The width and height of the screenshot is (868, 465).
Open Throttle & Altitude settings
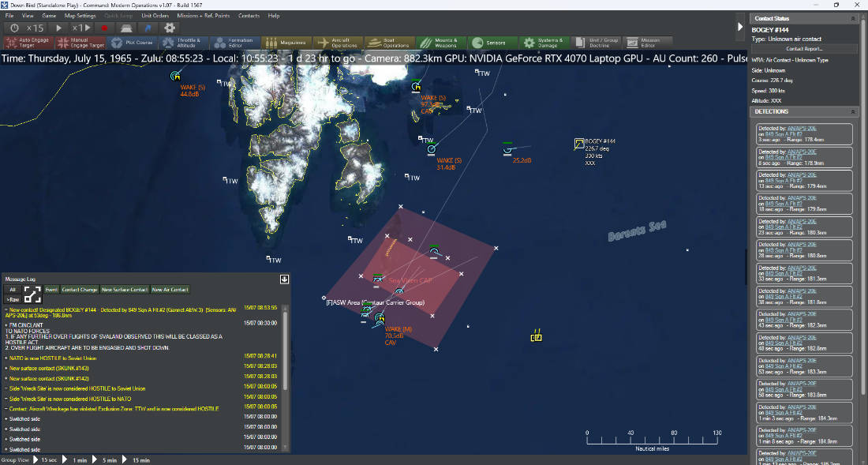[x=184, y=43]
